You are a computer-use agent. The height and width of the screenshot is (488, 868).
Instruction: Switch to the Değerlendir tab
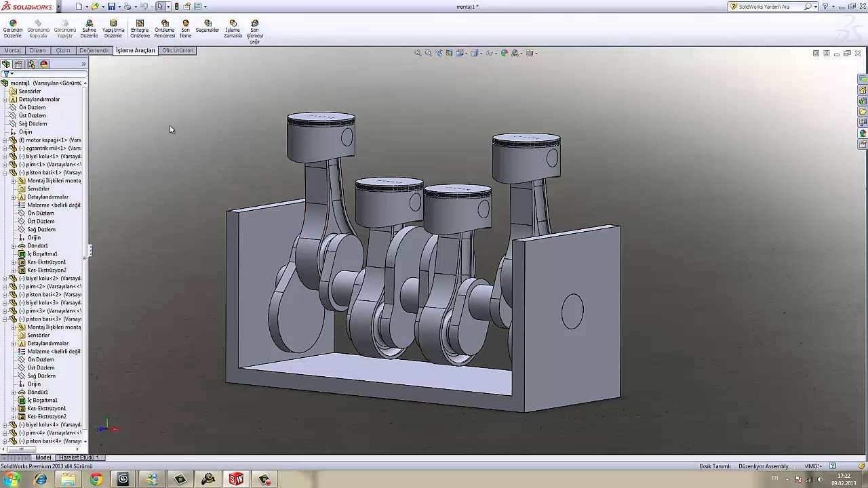point(94,50)
